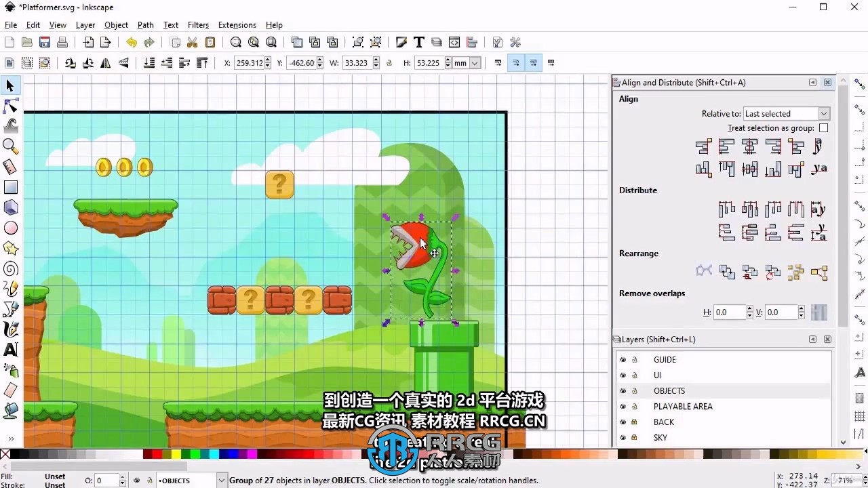Flip selected objects horizontally
This screenshot has width=868, height=488.
tap(106, 63)
